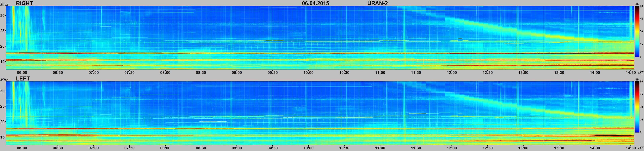The width and height of the screenshot is (644, 151).
Task: Click the db unit label above LEFT colorbar
Action: 637,80
